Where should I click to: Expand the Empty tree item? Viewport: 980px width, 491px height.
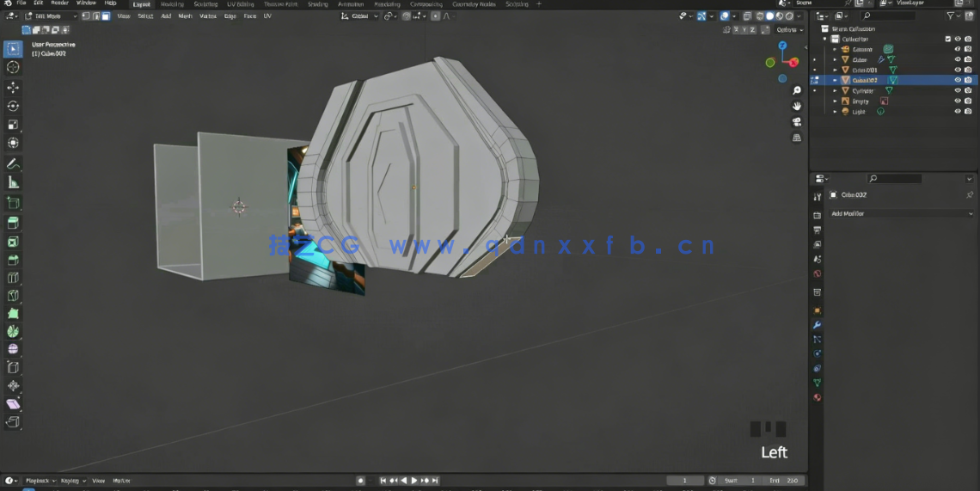click(835, 101)
